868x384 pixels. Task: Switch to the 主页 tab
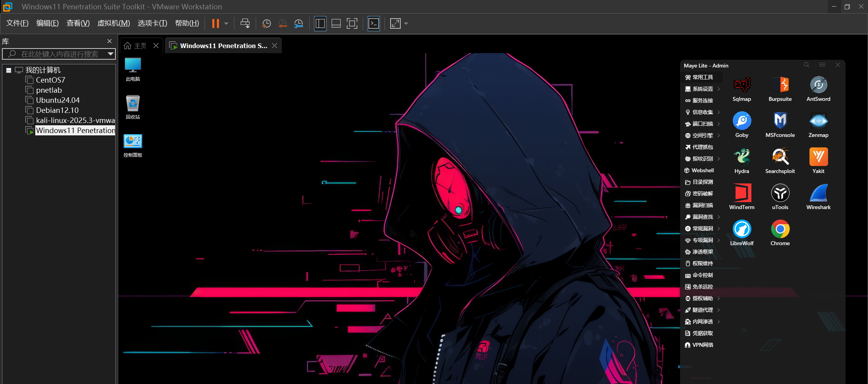(136, 46)
